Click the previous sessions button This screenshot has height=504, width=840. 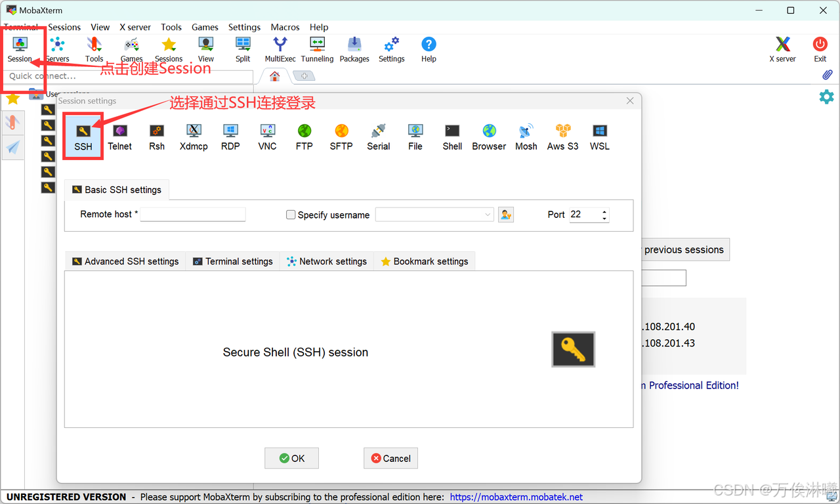point(684,249)
